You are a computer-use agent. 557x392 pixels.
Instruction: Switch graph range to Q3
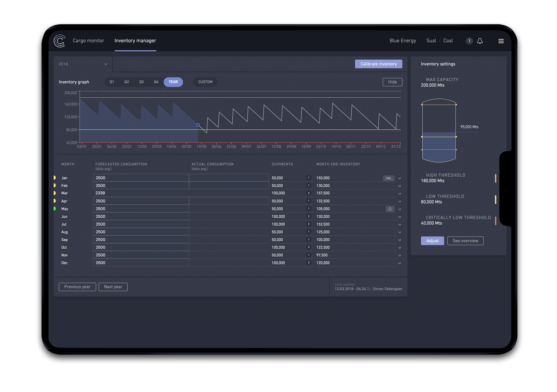click(x=141, y=82)
